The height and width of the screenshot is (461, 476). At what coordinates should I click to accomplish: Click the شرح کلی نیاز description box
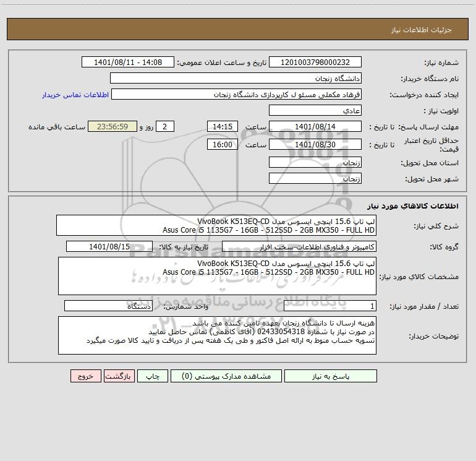tap(216, 225)
